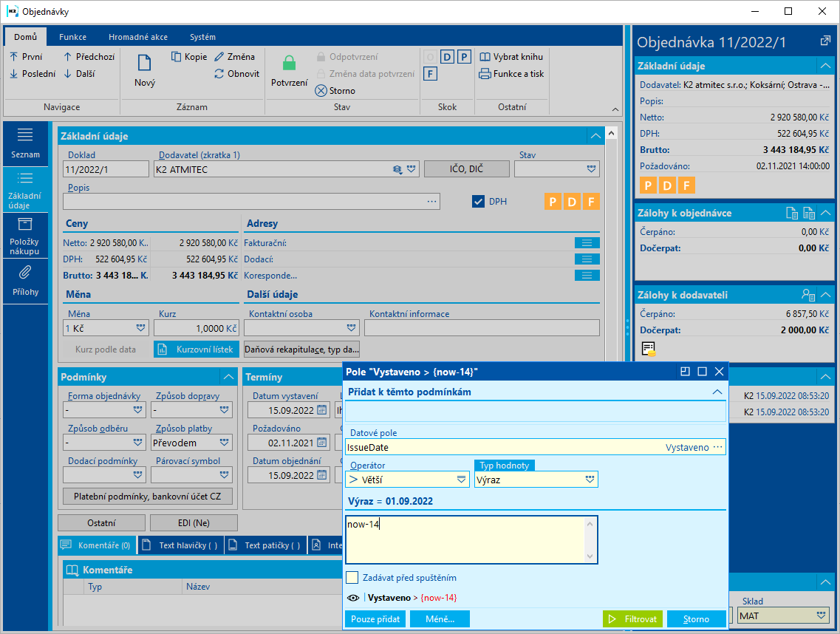Screen dimensions: 840x634
Task: Select the Text hlavičky tab
Action: (x=181, y=545)
